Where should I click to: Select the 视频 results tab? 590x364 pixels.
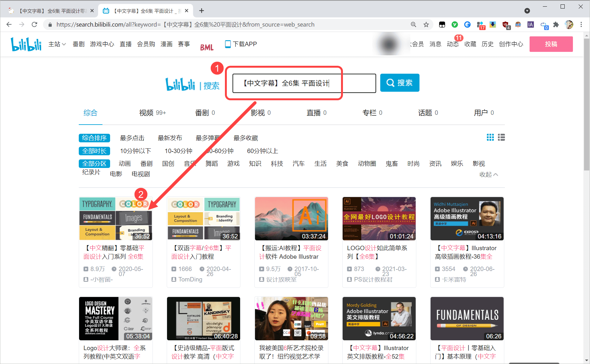(152, 113)
